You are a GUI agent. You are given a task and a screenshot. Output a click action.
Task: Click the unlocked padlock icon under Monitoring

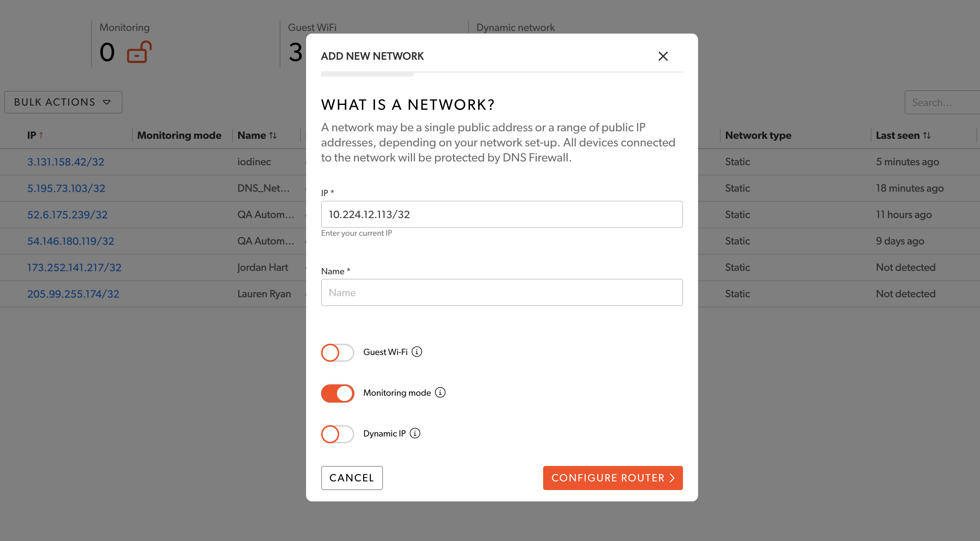139,53
